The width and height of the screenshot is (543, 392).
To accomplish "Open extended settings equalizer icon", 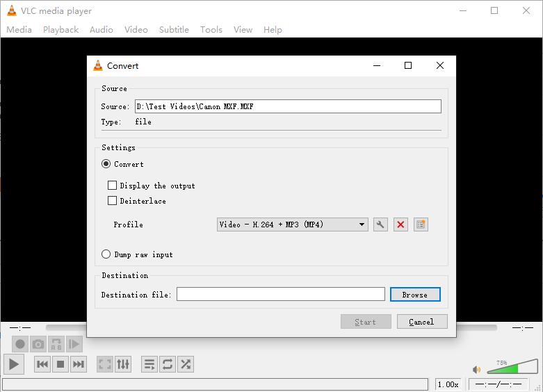I will (123, 364).
